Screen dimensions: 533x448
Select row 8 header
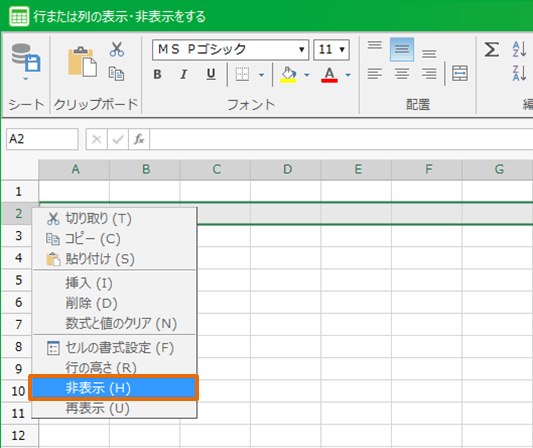[17, 347]
